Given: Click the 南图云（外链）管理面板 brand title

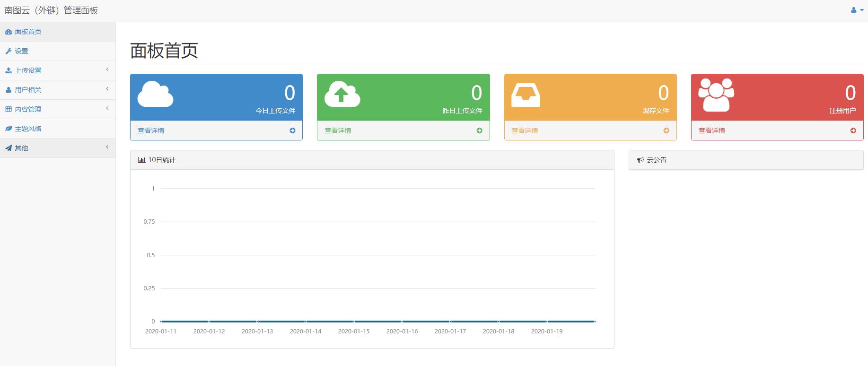Looking at the screenshot, I should pyautogui.click(x=51, y=10).
